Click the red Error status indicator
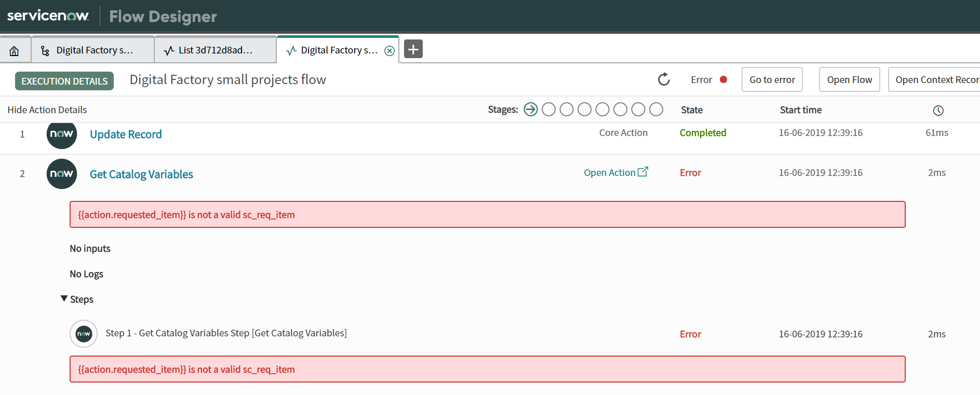The image size is (980, 395). pos(723,79)
